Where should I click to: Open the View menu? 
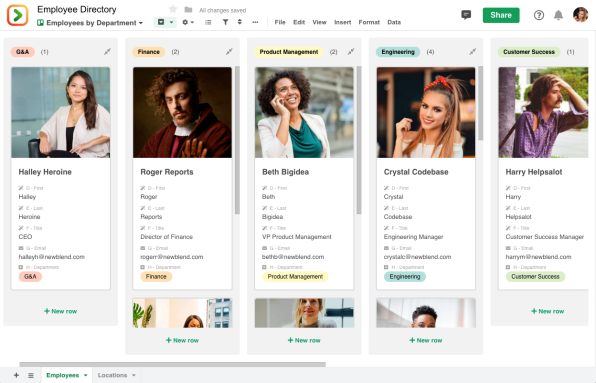pos(319,22)
